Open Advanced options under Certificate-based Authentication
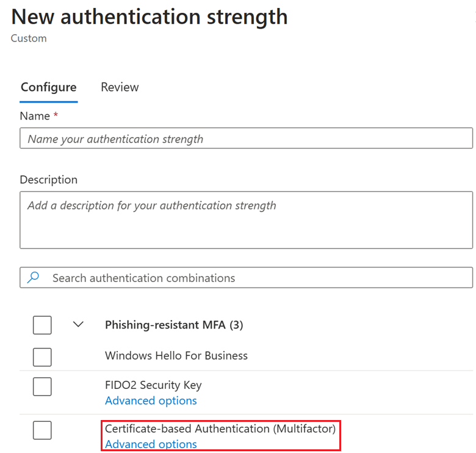This screenshot has width=476, height=453. 151,444
